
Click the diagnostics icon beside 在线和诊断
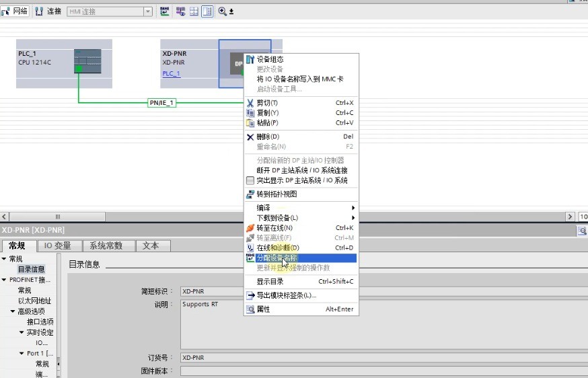[x=250, y=248]
